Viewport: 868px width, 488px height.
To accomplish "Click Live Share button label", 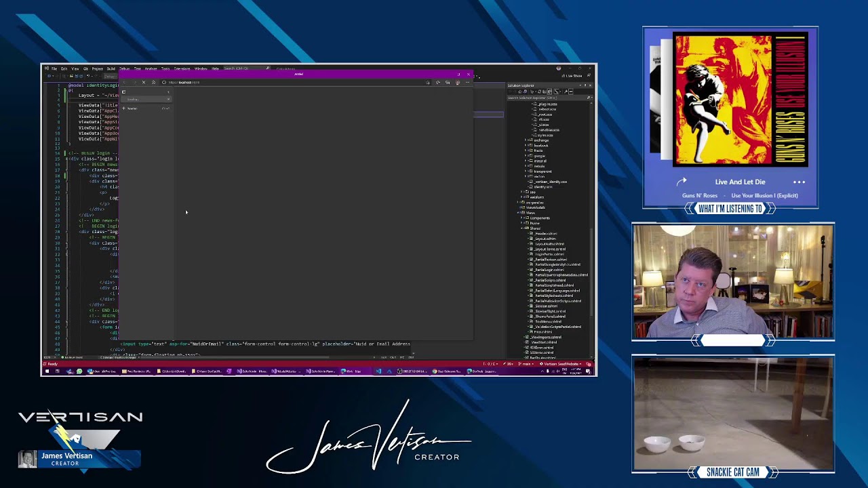I will coord(574,76).
